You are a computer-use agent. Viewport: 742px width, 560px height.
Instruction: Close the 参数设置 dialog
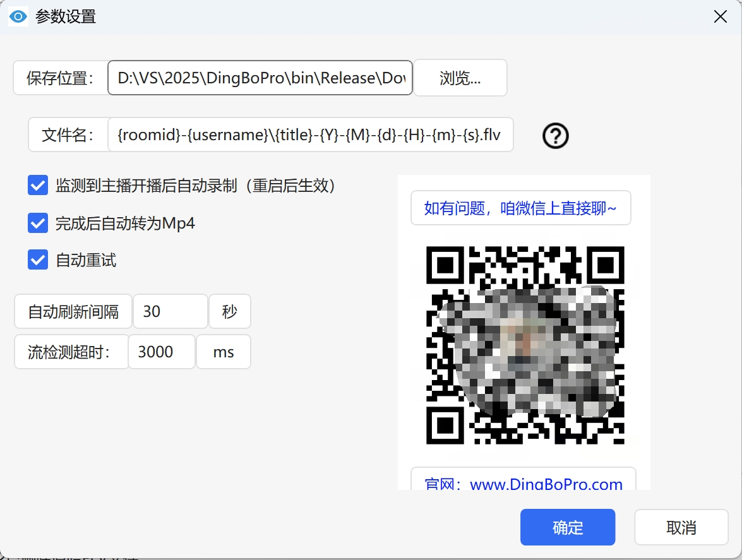point(720,16)
